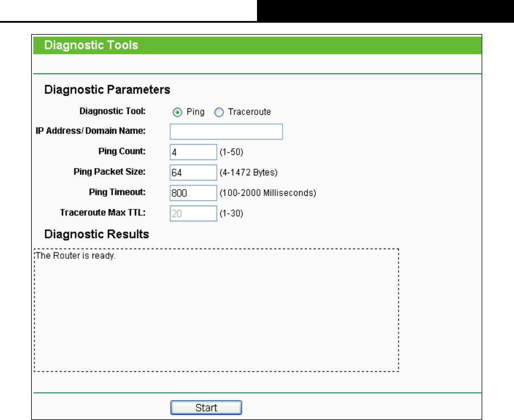Click the Diagnostic Results heading
Viewport: 514px width, 420px height.
click(x=96, y=234)
